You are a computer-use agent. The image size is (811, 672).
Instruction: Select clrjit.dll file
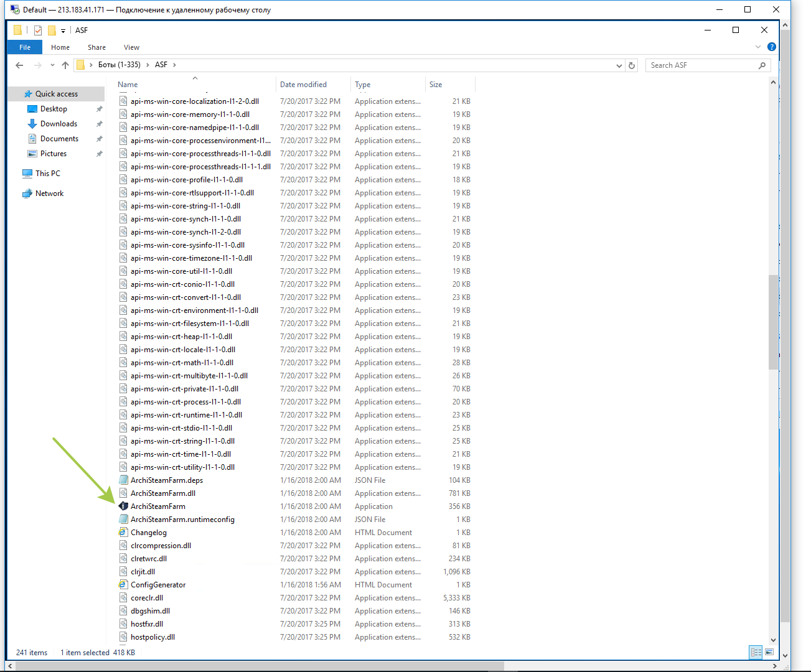[x=143, y=572]
